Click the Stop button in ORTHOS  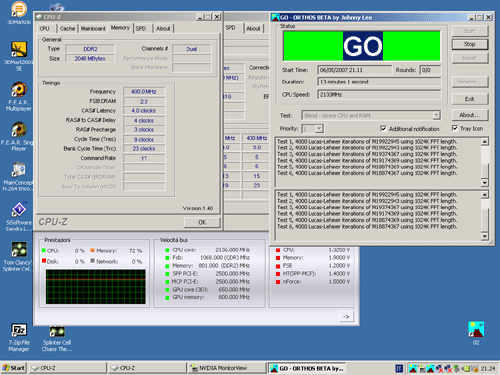click(x=470, y=44)
